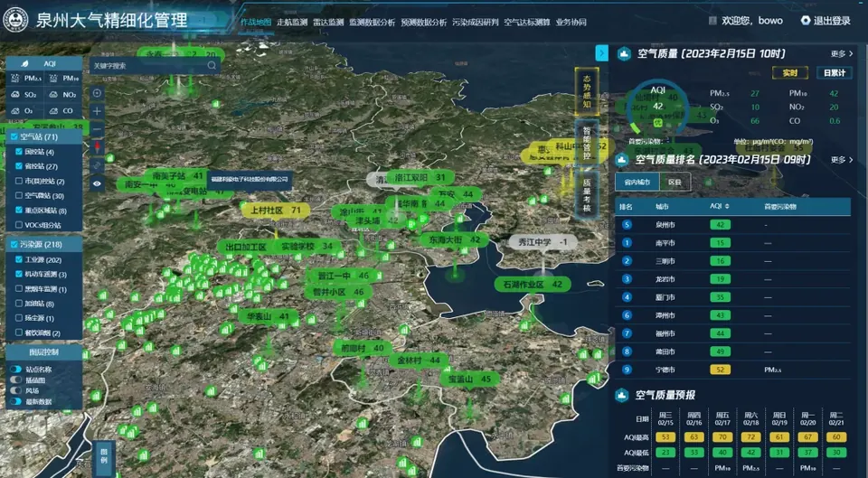868x478 pixels.
Task: Check the 加油站 (8) checkbox
Action: (19, 304)
